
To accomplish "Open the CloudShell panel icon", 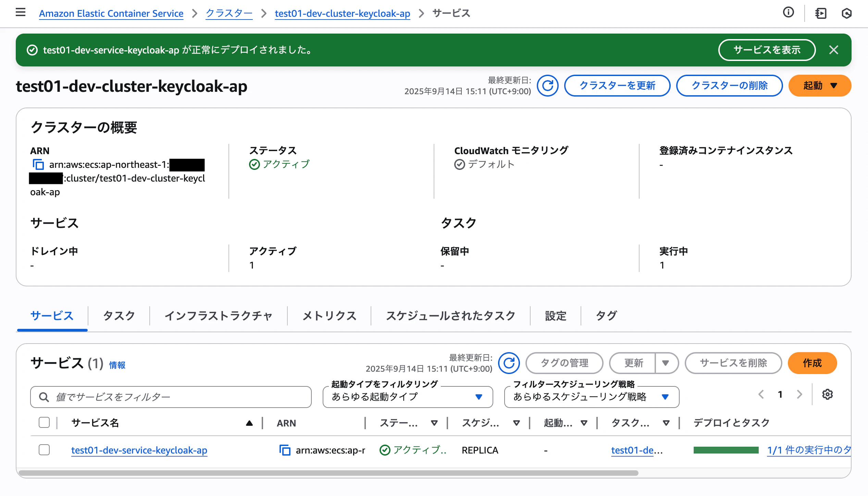I will point(821,13).
